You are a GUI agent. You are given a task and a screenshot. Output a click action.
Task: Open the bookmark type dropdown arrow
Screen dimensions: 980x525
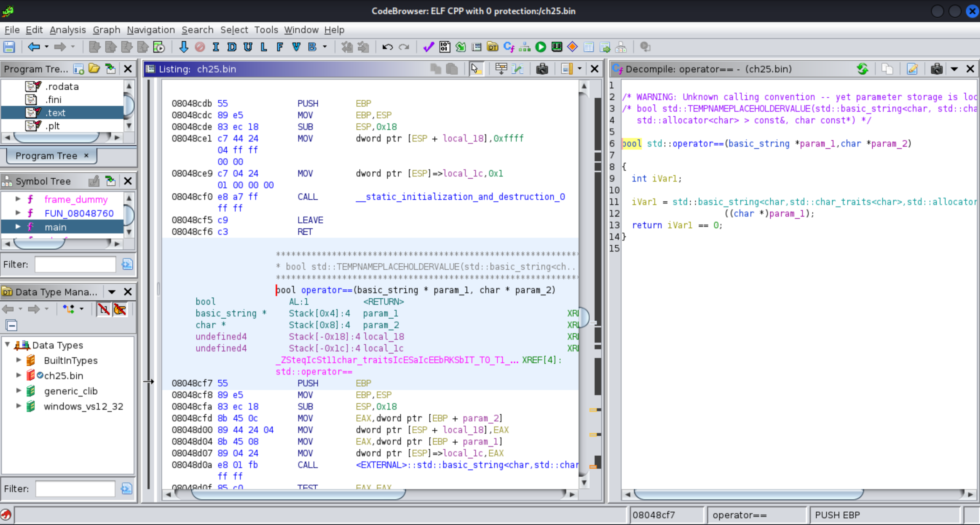324,47
